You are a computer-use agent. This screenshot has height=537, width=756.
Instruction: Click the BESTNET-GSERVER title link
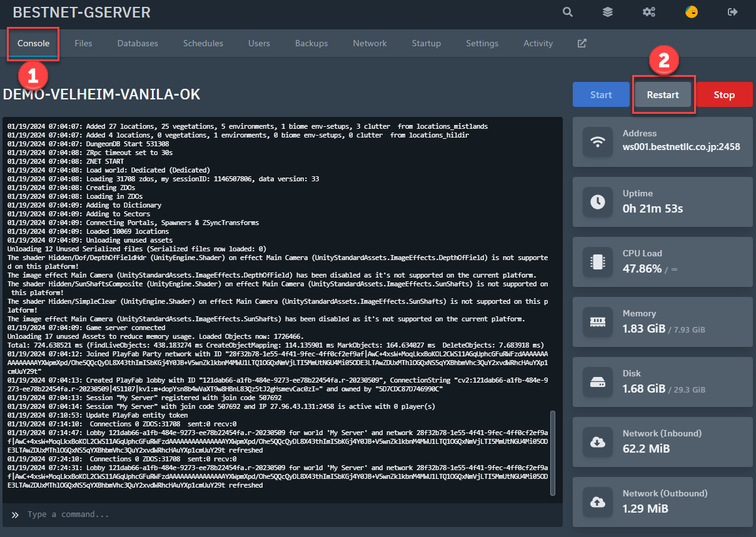(81, 12)
